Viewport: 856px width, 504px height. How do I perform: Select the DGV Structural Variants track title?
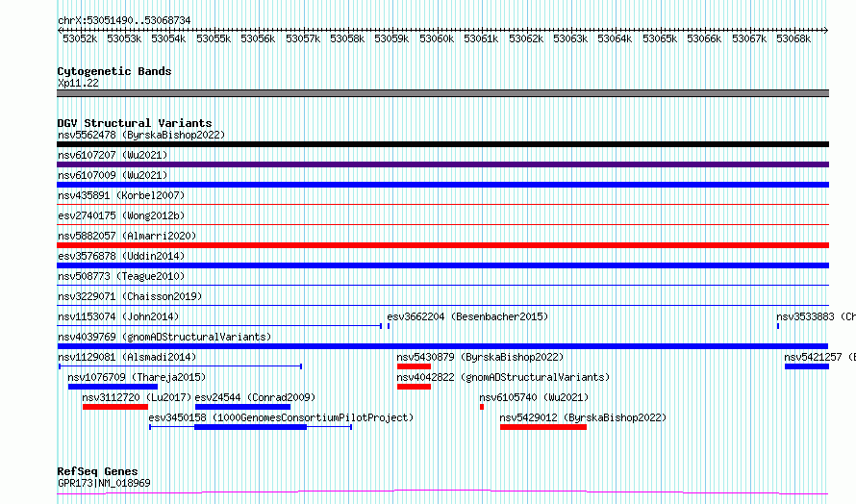135,123
